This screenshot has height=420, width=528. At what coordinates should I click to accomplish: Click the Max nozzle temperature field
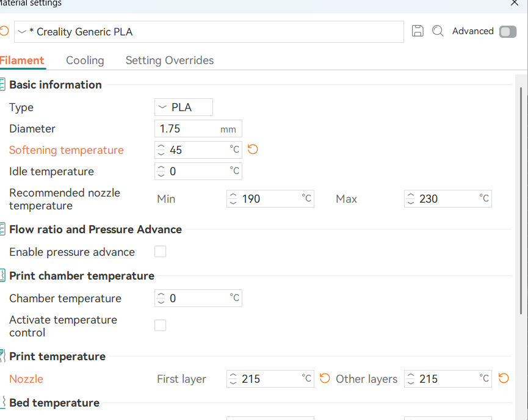[449, 199]
